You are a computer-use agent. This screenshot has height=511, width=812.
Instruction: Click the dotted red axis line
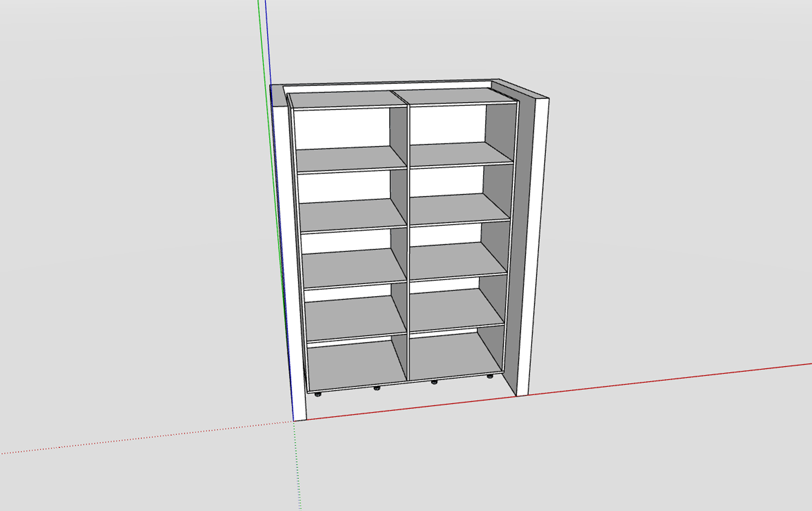tap(141, 439)
